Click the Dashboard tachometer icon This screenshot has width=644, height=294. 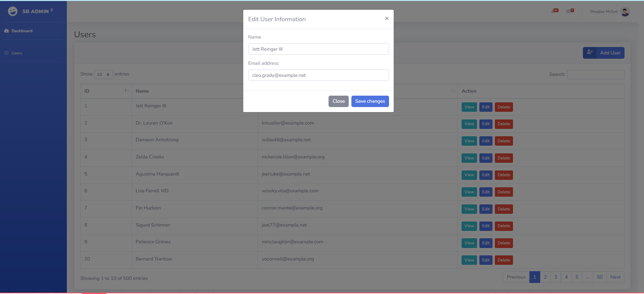click(6, 31)
